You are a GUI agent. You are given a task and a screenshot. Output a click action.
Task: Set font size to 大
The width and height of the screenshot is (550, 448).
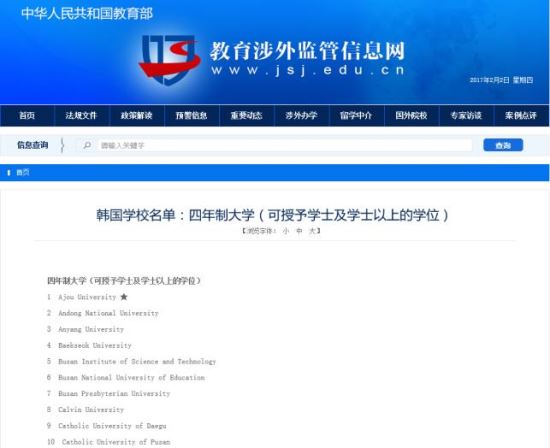[x=312, y=230]
